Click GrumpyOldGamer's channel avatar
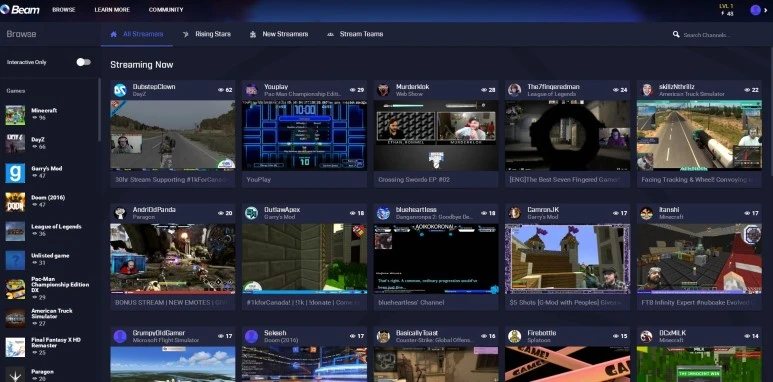The width and height of the screenshot is (773, 382). tap(120, 336)
